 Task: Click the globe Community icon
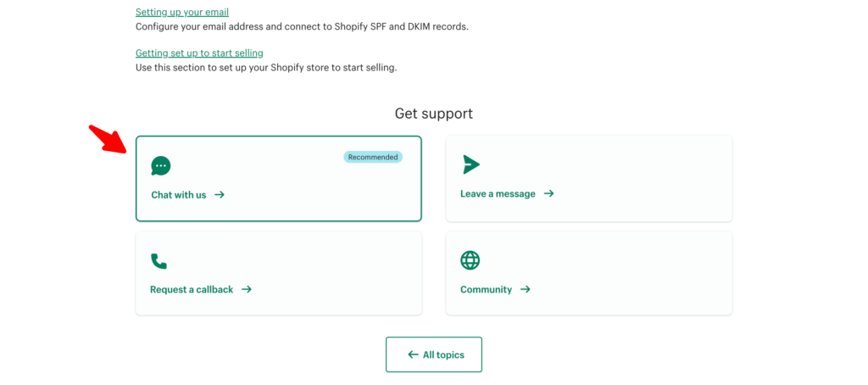pos(470,260)
